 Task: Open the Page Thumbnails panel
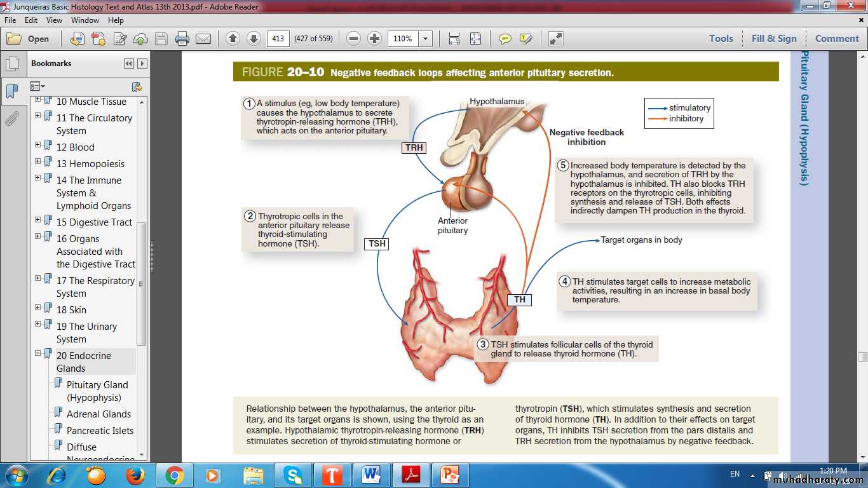11,64
